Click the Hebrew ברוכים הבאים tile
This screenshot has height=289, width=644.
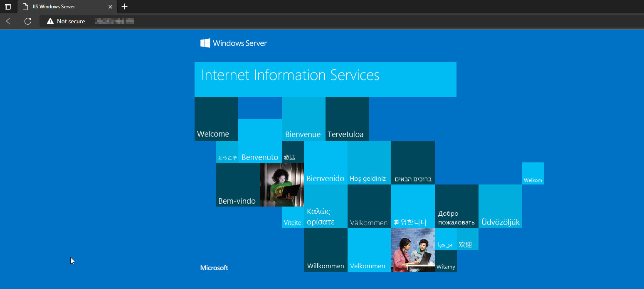click(x=413, y=162)
